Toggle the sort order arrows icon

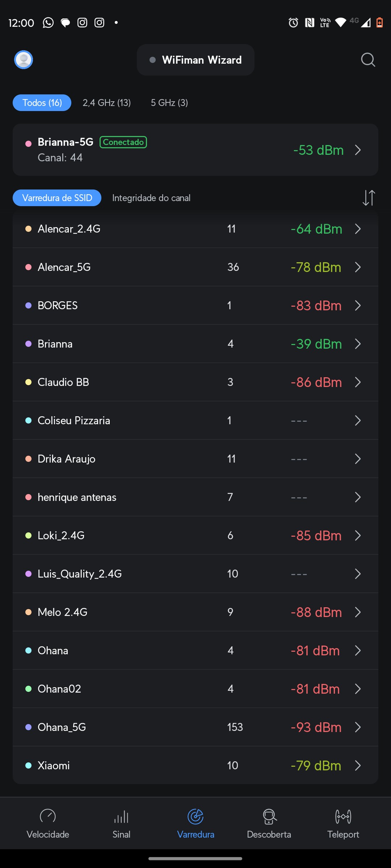(369, 198)
